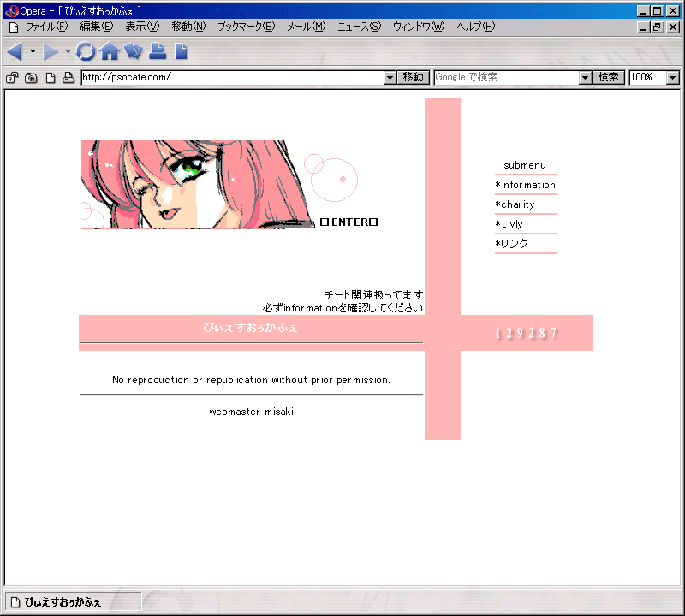Click the lock icon left of address bar
Image resolution: width=685 pixels, height=616 pixels.
[12, 78]
